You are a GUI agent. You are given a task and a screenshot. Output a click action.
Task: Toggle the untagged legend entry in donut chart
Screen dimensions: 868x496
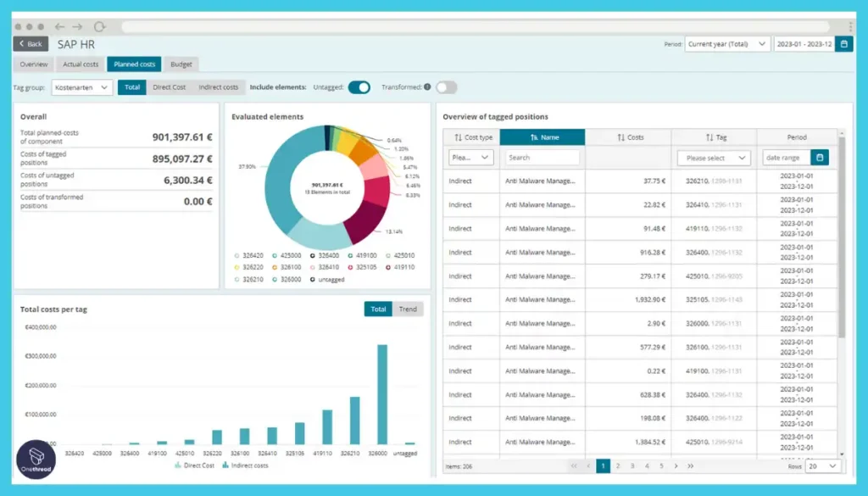coord(327,280)
